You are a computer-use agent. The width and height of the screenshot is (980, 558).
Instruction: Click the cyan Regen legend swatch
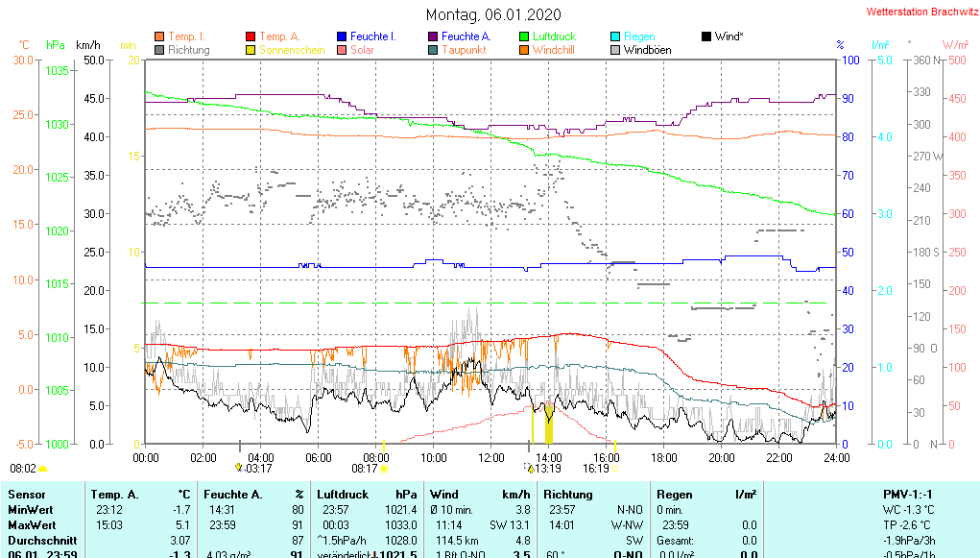(615, 36)
